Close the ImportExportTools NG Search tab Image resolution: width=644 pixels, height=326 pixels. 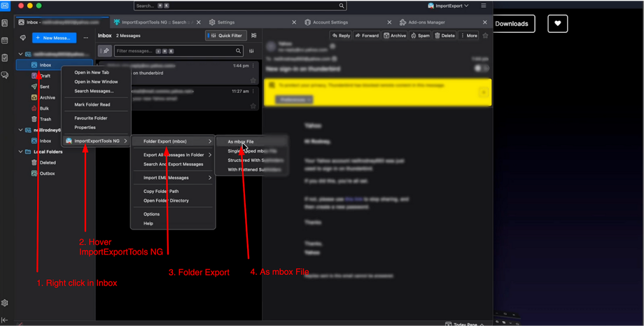(x=199, y=22)
